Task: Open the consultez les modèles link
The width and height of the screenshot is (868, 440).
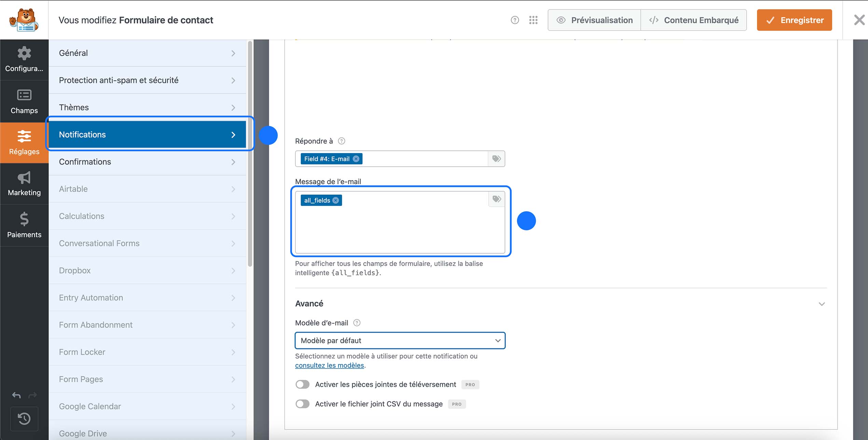Action: tap(329, 365)
